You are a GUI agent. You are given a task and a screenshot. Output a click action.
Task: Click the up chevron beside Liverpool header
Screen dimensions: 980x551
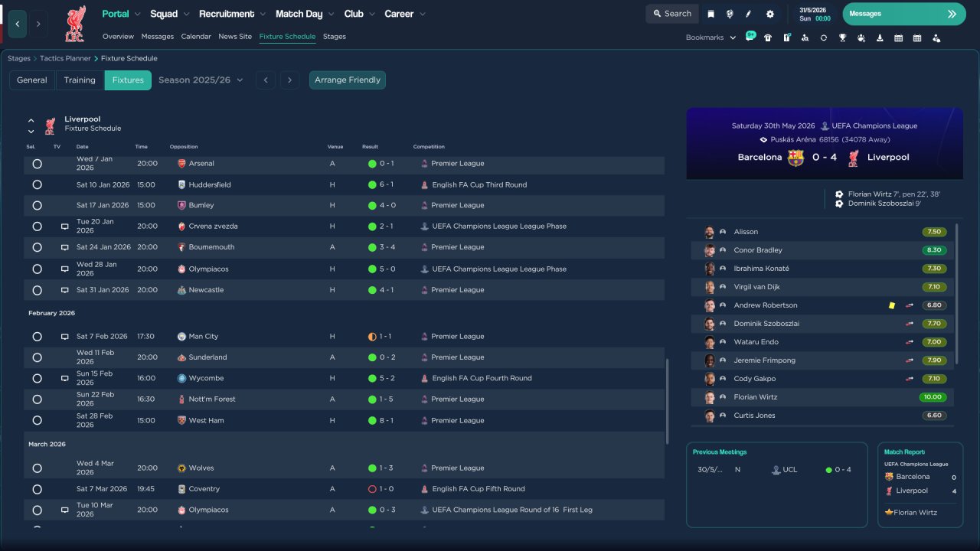31,120
